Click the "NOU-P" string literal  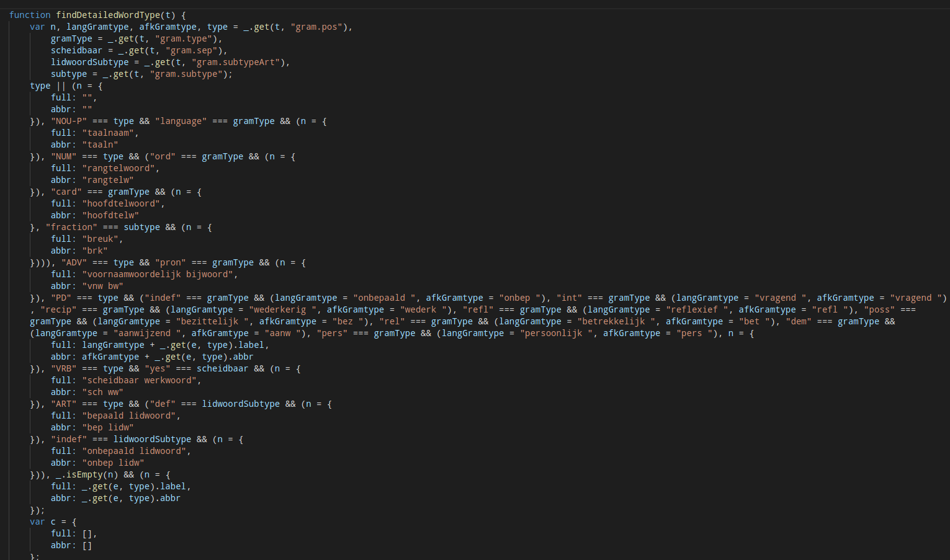point(69,121)
